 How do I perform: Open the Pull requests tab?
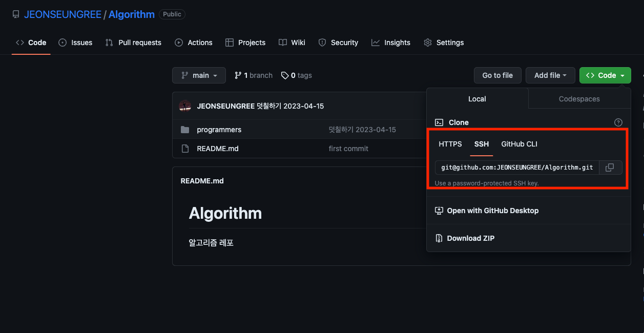(133, 43)
